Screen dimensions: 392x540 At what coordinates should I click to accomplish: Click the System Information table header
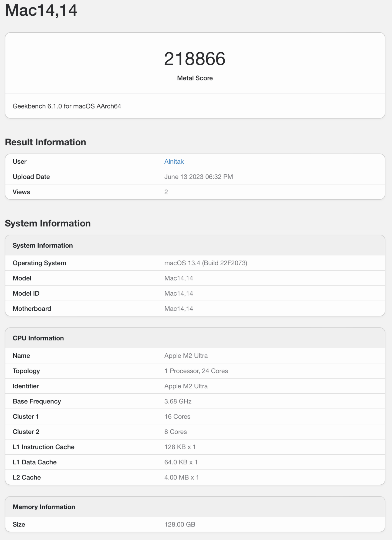pos(43,245)
